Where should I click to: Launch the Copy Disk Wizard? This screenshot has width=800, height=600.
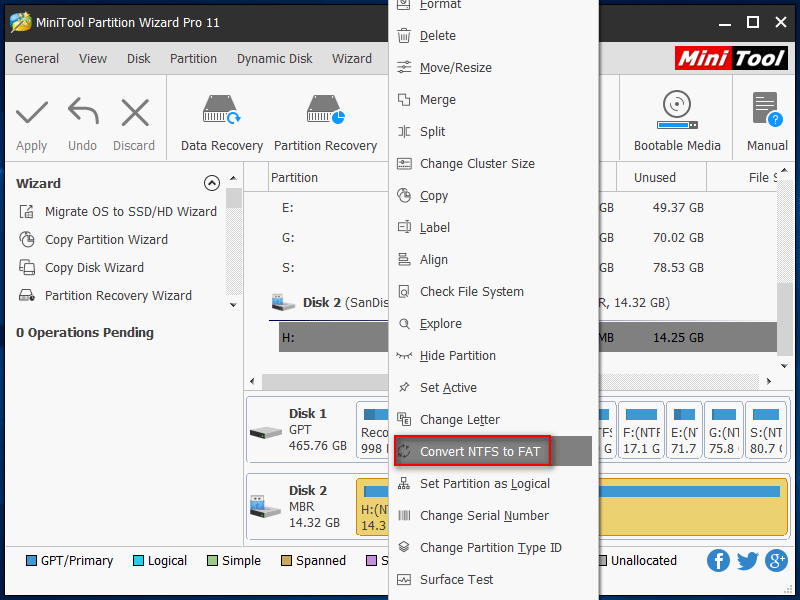coord(81,268)
